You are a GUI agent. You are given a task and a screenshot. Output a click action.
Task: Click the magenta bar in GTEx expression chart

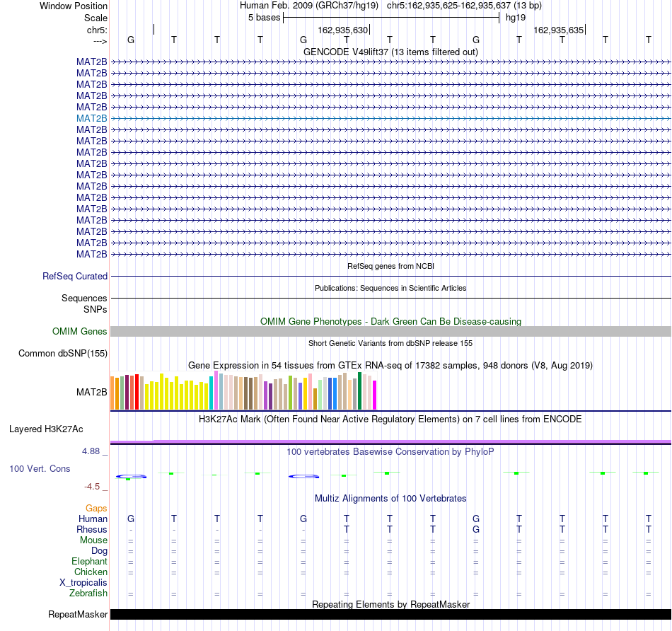[x=375, y=395]
